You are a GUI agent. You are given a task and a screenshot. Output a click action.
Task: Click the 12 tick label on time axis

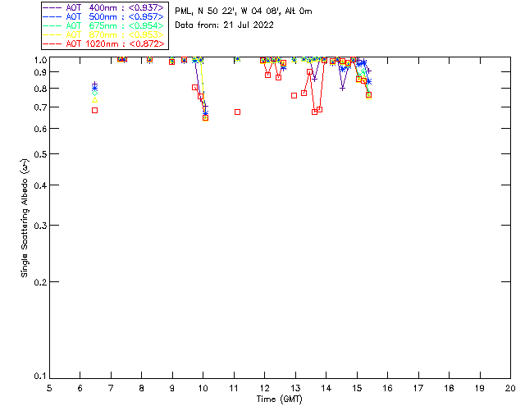pos(264,388)
